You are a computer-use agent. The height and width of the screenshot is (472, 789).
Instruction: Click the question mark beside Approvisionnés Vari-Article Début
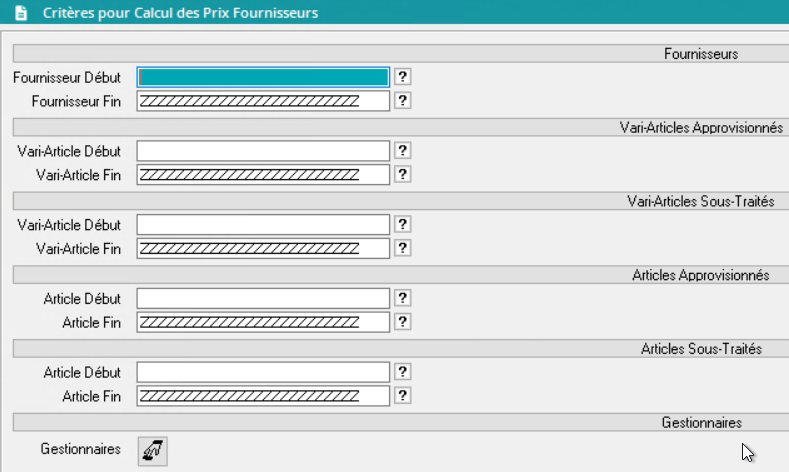403,150
